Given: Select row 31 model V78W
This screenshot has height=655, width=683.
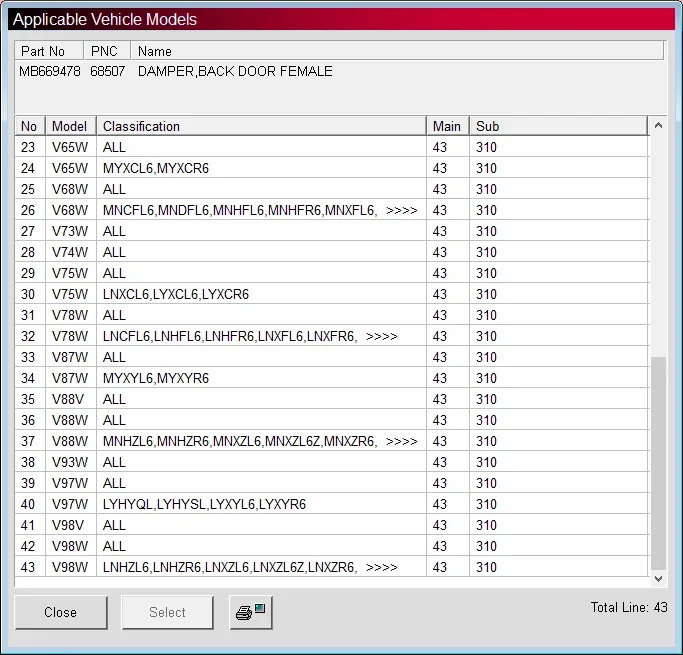Looking at the screenshot, I should point(70,315).
